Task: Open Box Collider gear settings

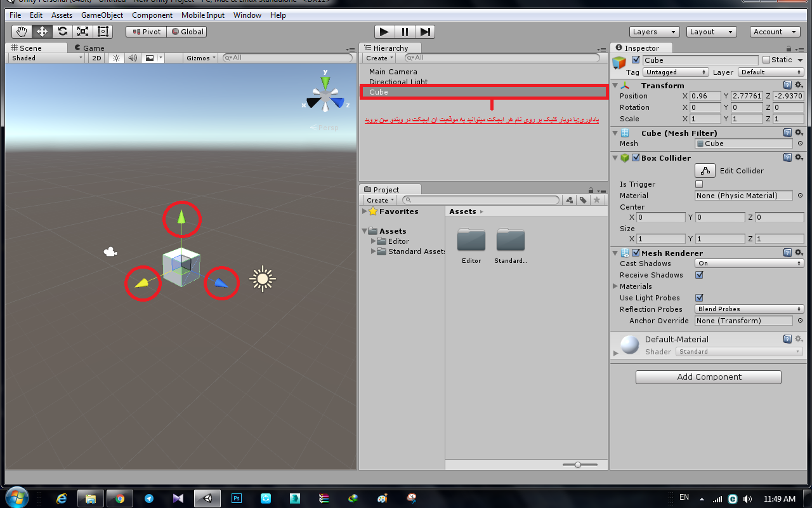Action: [799, 157]
